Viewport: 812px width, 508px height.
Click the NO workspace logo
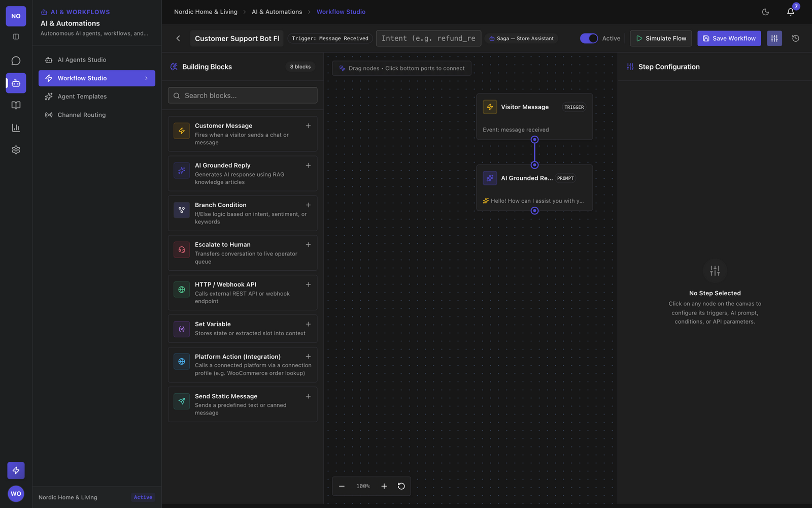coord(16,16)
